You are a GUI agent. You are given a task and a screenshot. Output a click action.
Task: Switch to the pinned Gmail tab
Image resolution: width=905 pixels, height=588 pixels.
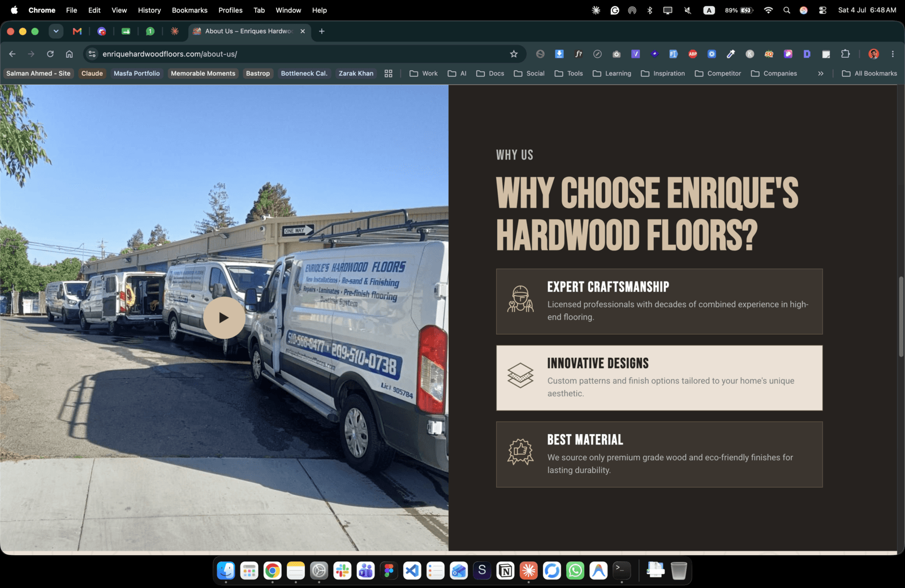click(77, 31)
